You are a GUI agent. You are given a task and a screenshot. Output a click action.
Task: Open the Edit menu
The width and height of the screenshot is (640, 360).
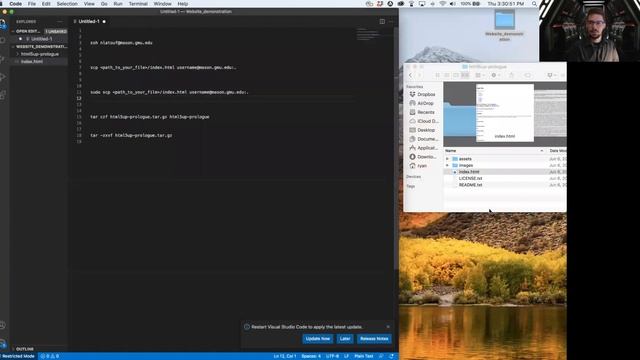[x=46, y=4]
